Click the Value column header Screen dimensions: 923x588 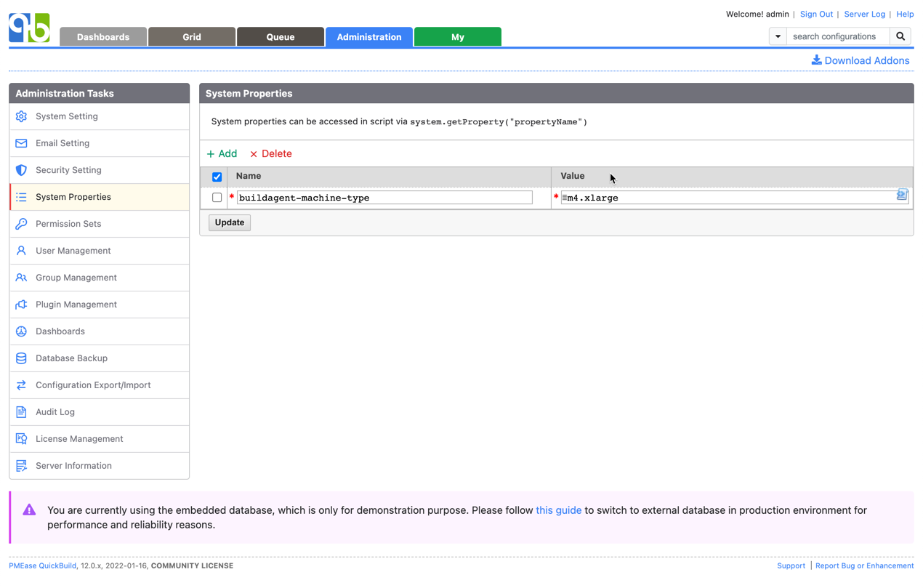573,176
